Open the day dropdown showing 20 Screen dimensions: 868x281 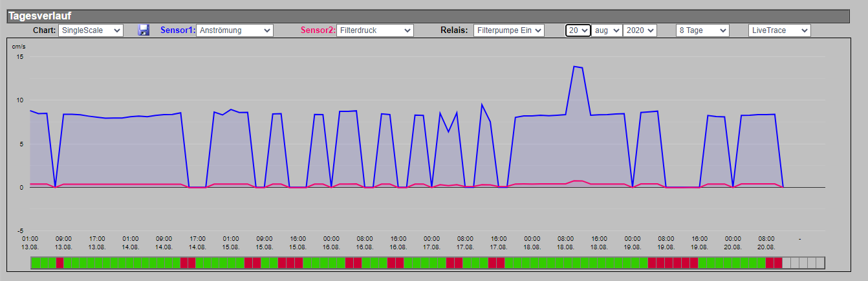(578, 30)
